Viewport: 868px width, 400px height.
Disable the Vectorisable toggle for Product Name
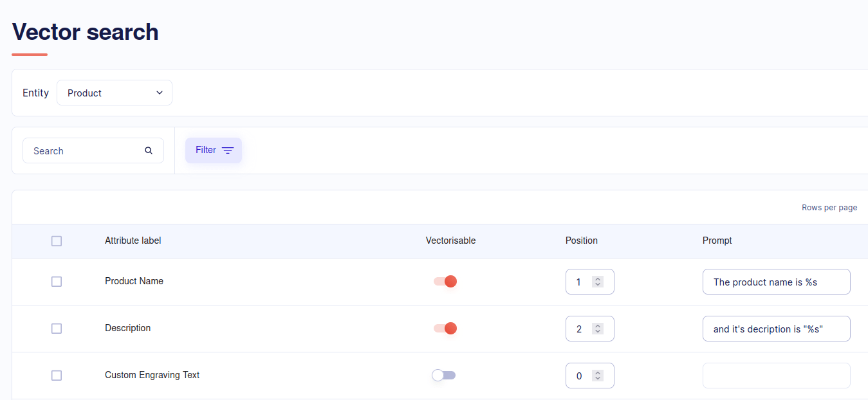point(444,281)
